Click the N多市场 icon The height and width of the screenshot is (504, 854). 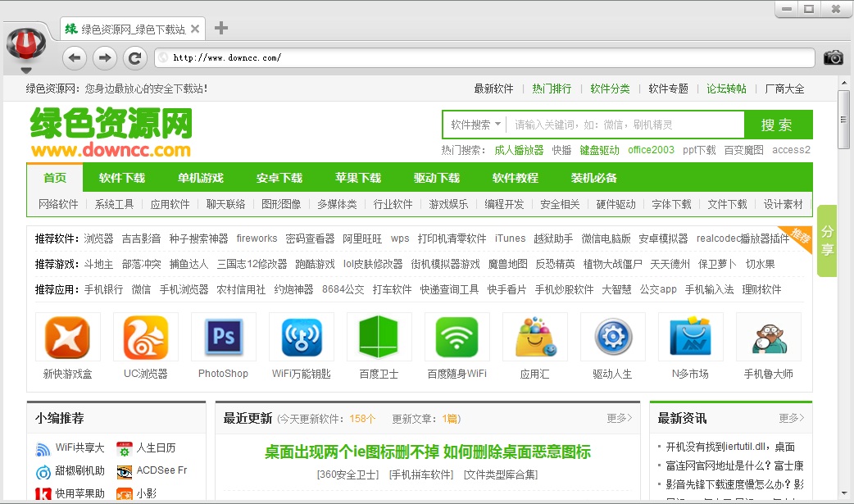tap(690, 337)
